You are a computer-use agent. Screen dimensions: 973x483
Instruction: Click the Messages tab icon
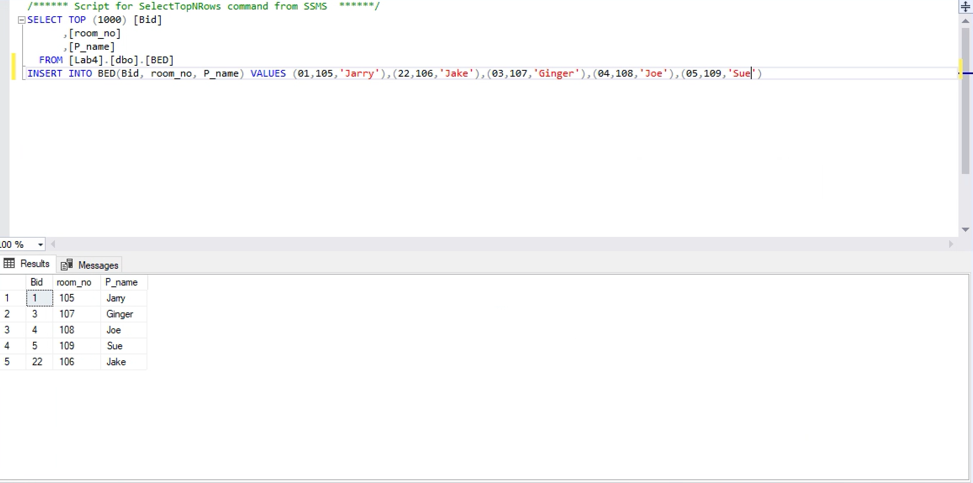click(x=67, y=265)
